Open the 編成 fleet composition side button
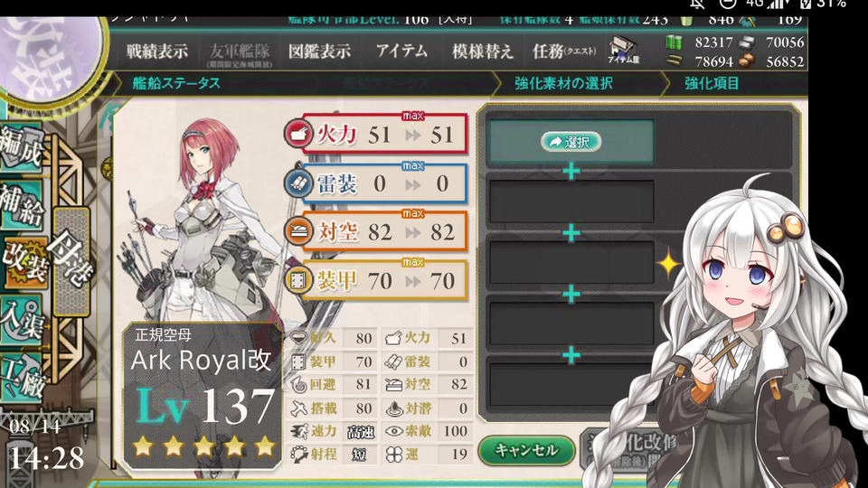The image size is (868, 488). [22, 147]
